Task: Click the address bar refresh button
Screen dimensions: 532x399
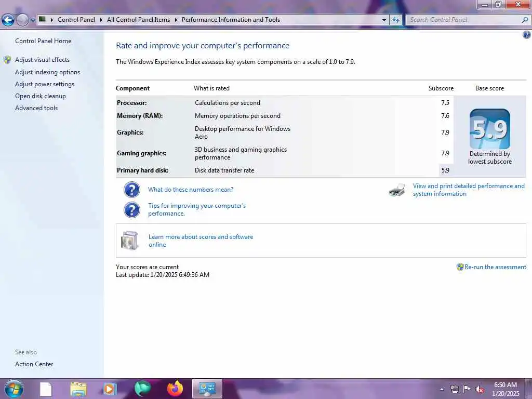Action: (x=395, y=20)
